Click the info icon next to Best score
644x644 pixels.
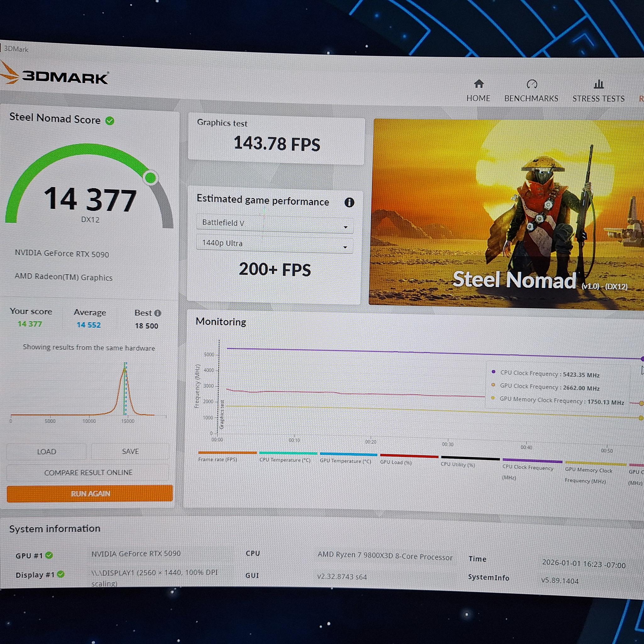(158, 313)
